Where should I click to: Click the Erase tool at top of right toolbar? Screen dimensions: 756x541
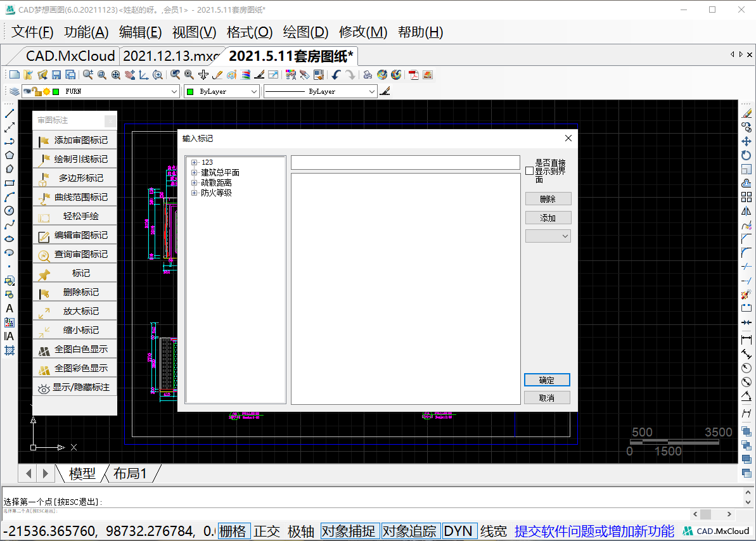pos(746,113)
